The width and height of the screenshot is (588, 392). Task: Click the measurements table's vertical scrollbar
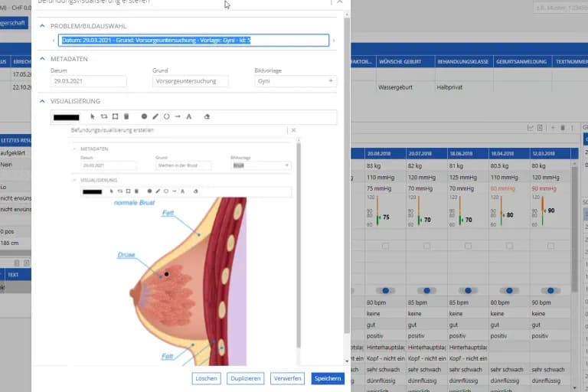(574, 229)
